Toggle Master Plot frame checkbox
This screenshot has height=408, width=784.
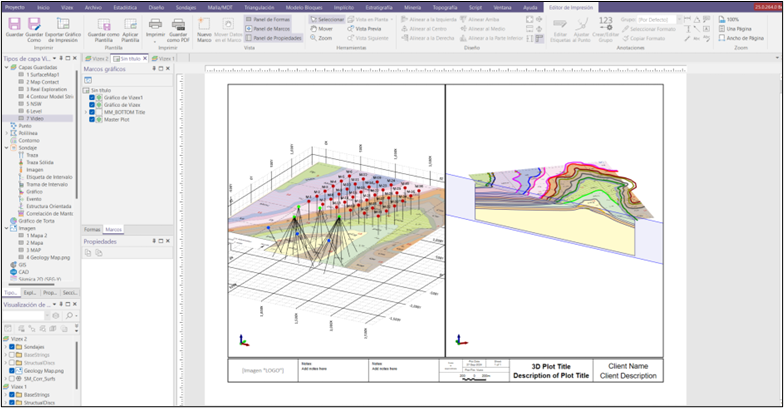[93, 119]
